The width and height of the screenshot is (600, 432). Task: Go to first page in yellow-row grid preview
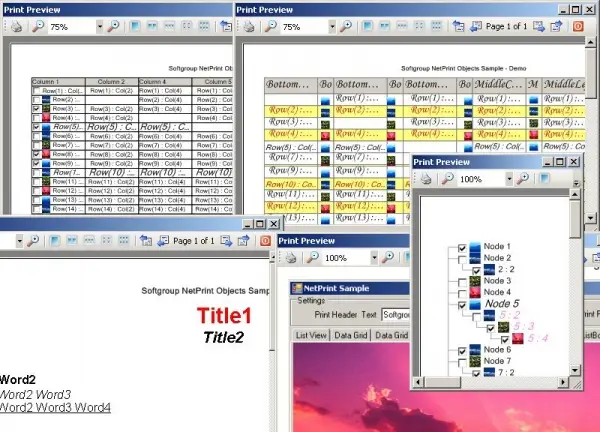pyautogui.click(x=458, y=26)
